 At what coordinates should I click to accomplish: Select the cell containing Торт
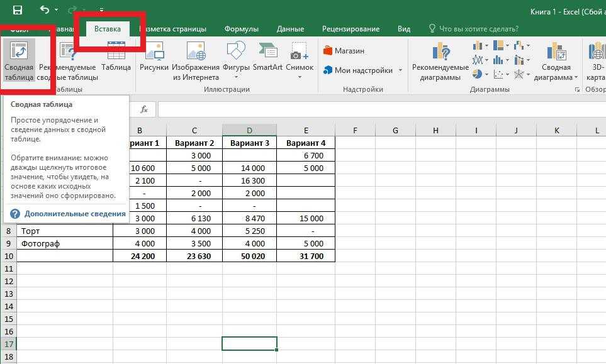(65, 231)
